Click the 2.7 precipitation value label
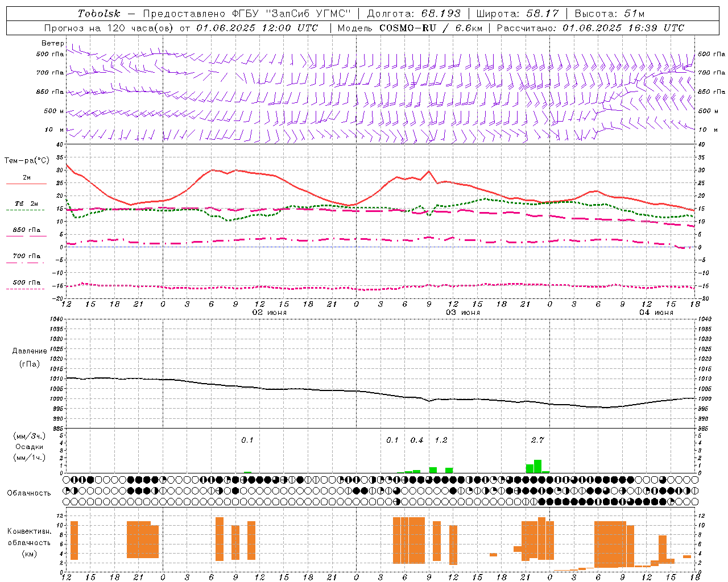728x582 pixels. click(x=537, y=440)
